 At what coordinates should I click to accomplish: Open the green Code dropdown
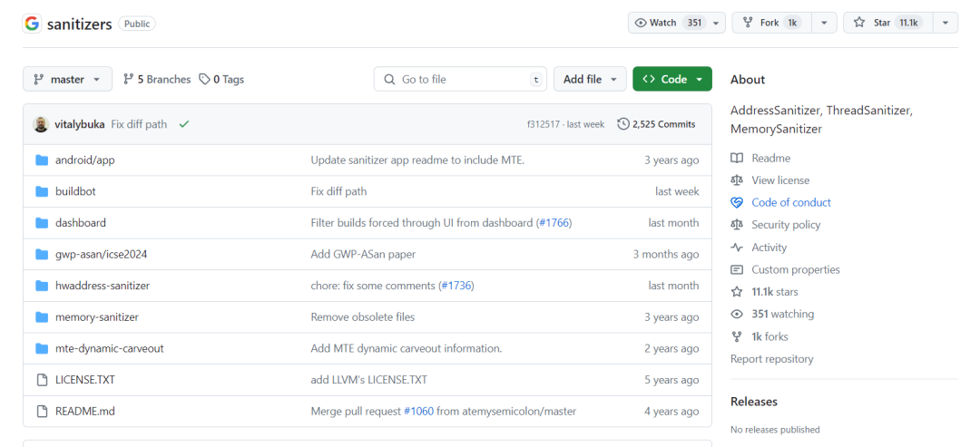point(671,79)
